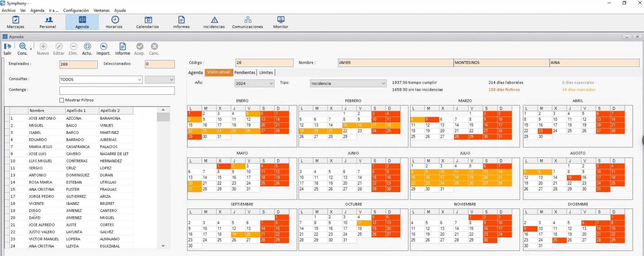
Task: Click the Import. toolbar icon
Action: pos(104,46)
